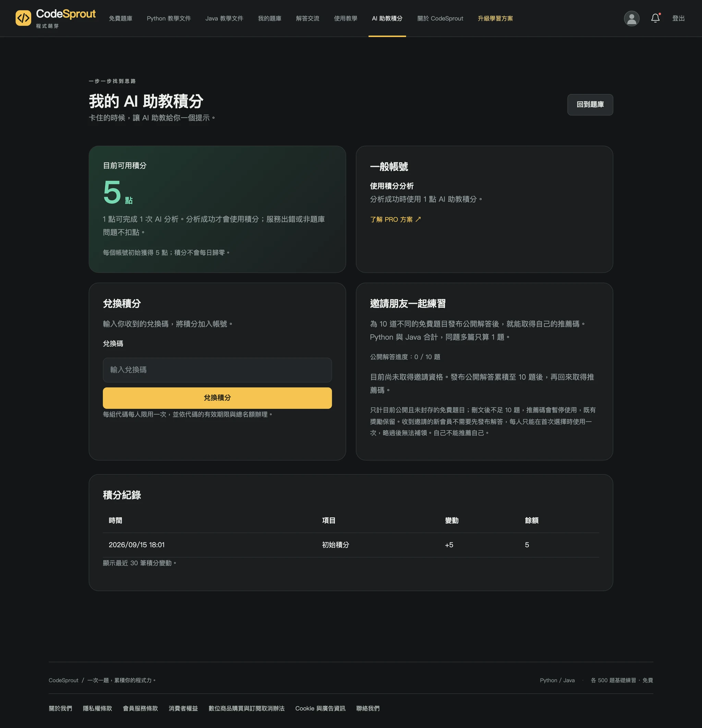
Task: Open 關於 CodeSprout page
Action: tap(440, 18)
